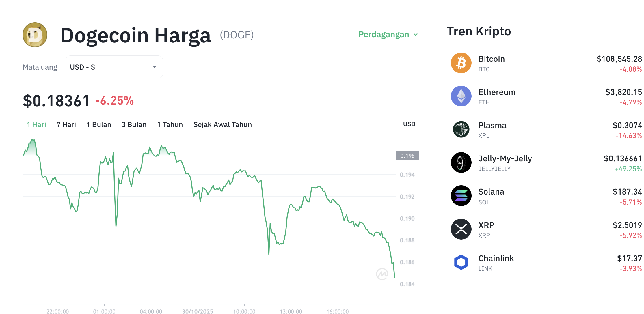This screenshot has height=314, width=644.
Task: Switch to the 3 Bulan tab
Action: pos(134,124)
